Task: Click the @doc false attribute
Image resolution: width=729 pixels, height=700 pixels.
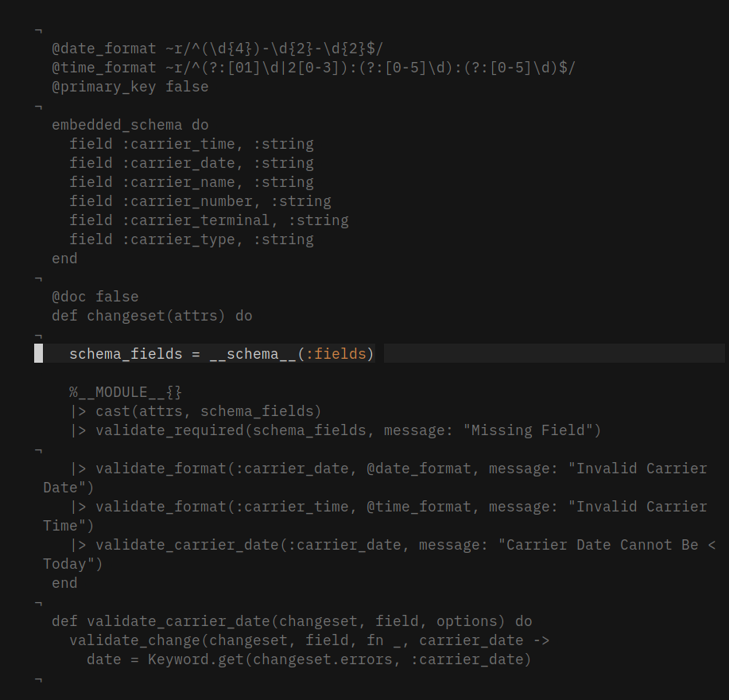Action: [95, 297]
